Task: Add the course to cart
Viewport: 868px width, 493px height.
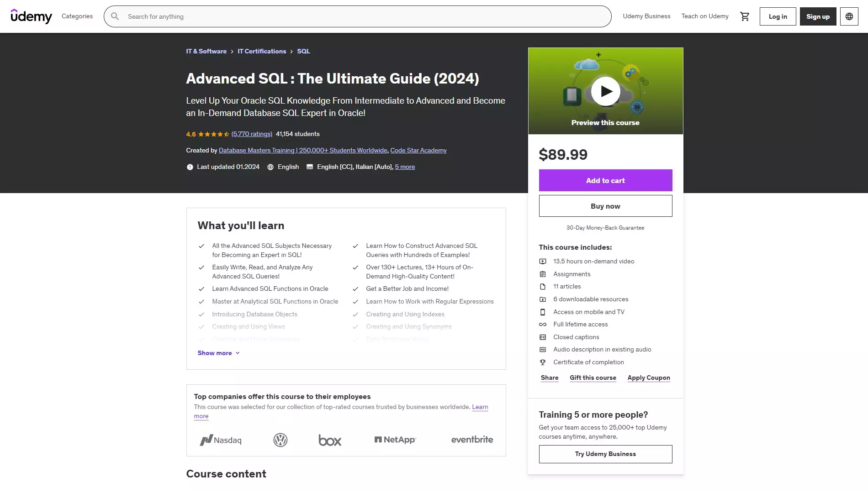Action: (x=605, y=180)
